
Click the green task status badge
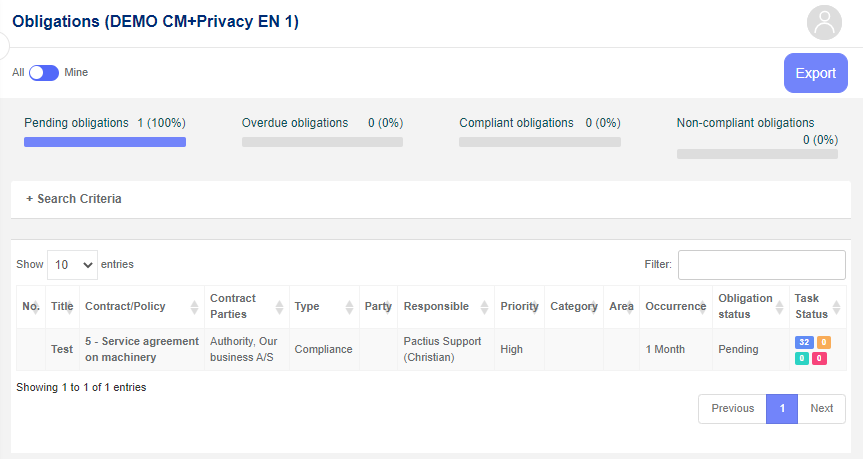802,358
